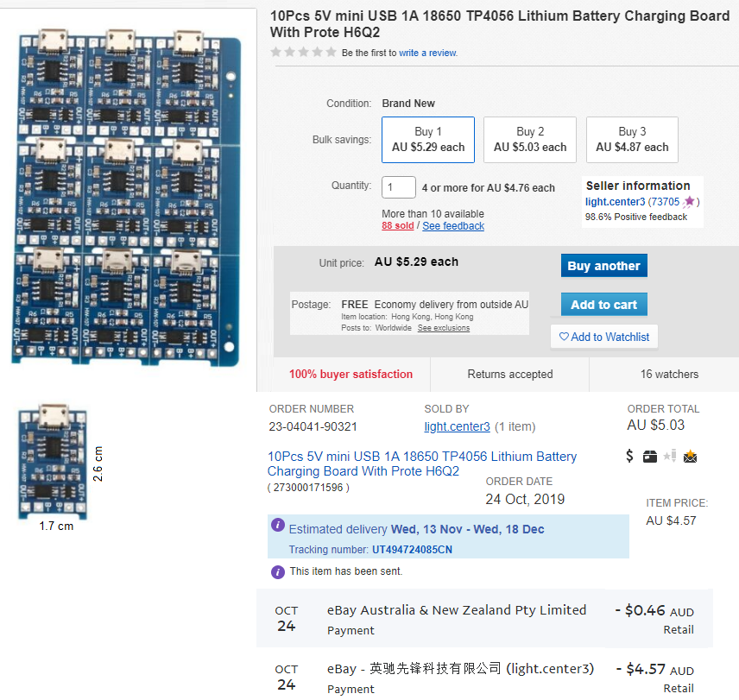This screenshot has height=700, width=739.
Task: Click the Quantity input field
Action: (399, 187)
